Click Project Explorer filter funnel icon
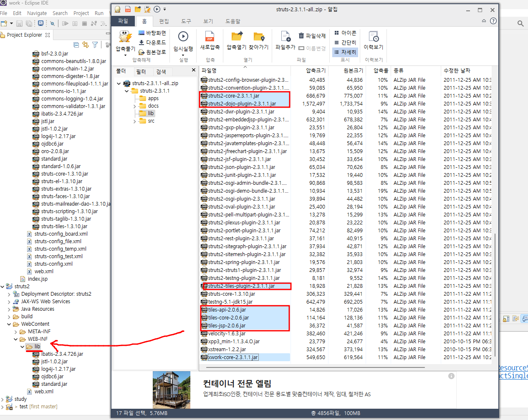 pyautogui.click(x=95, y=45)
